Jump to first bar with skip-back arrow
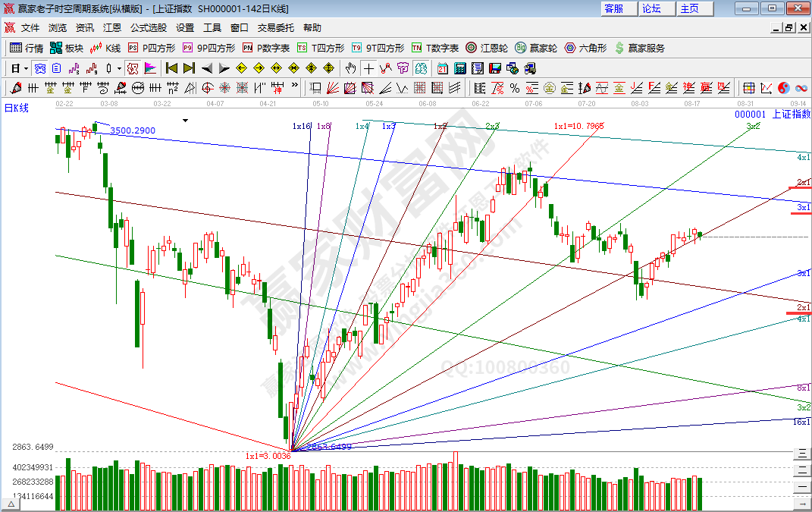The width and height of the screenshot is (812, 512). (171, 68)
